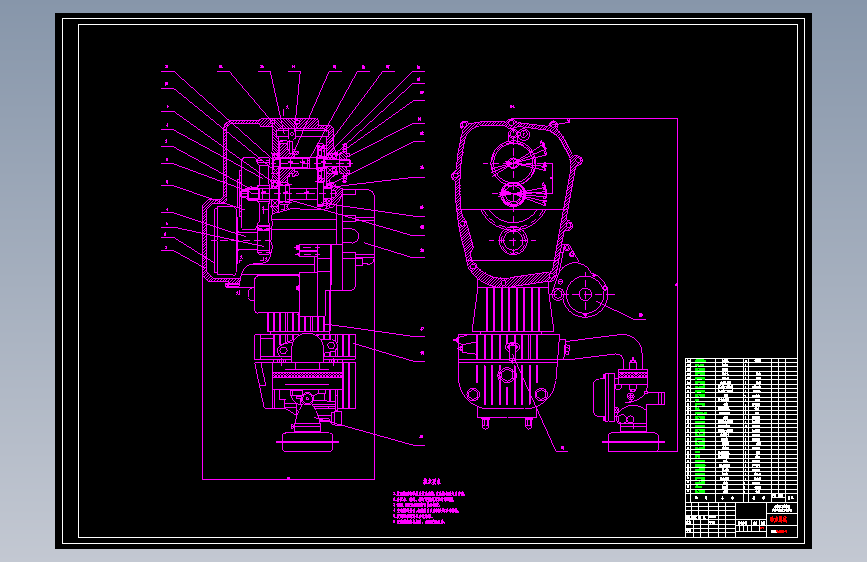Click the first numbered line of technical notes

click(429, 493)
